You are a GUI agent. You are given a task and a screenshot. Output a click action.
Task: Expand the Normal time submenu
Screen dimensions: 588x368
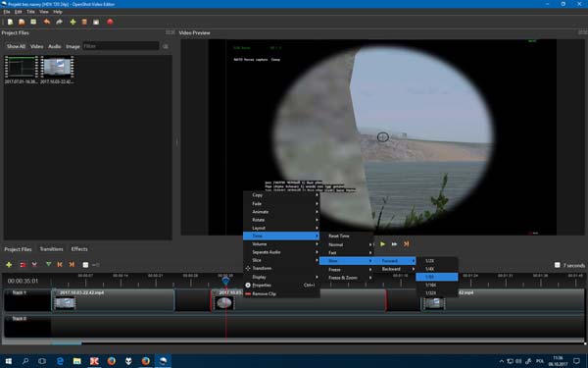pos(347,244)
